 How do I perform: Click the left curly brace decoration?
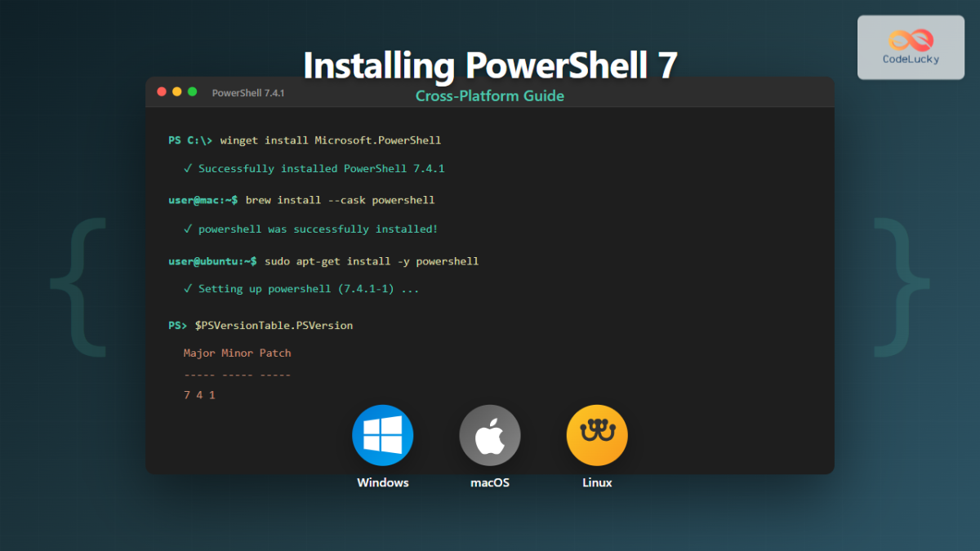coord(78,287)
